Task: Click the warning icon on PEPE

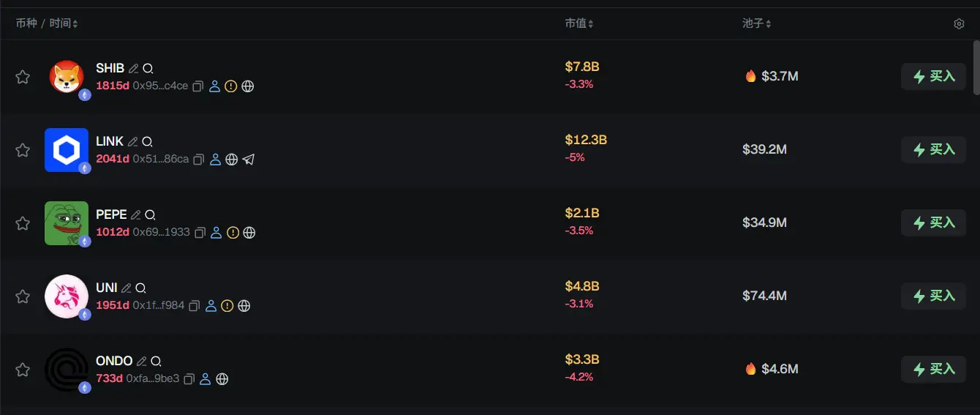Action: pos(233,233)
